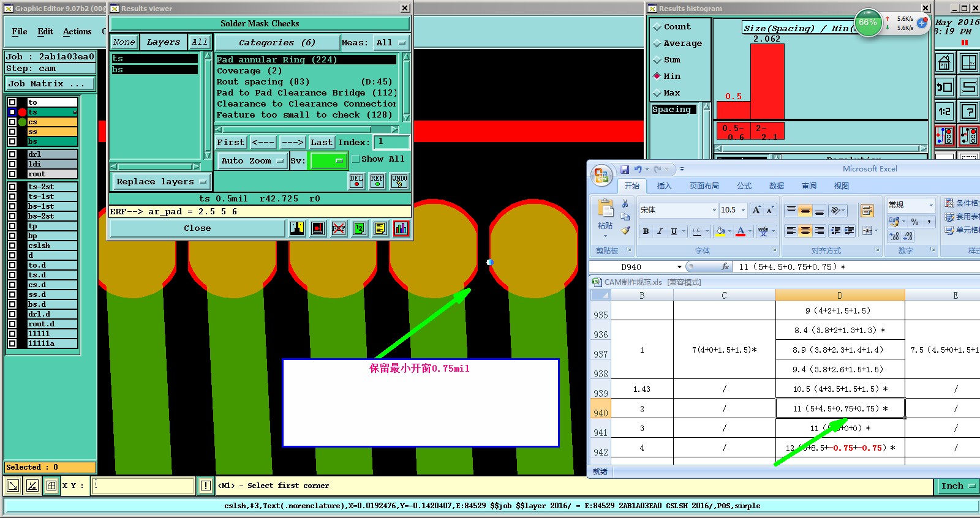Toggle the checkbox for layer rout.d
Image resolution: width=980 pixels, height=518 pixels.
pos(12,324)
